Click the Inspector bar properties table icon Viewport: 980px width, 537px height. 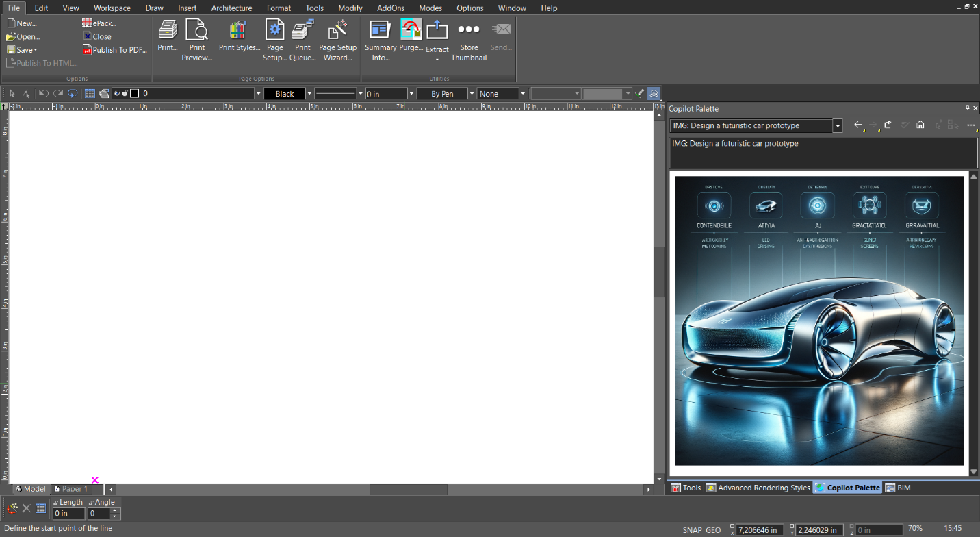coord(40,508)
